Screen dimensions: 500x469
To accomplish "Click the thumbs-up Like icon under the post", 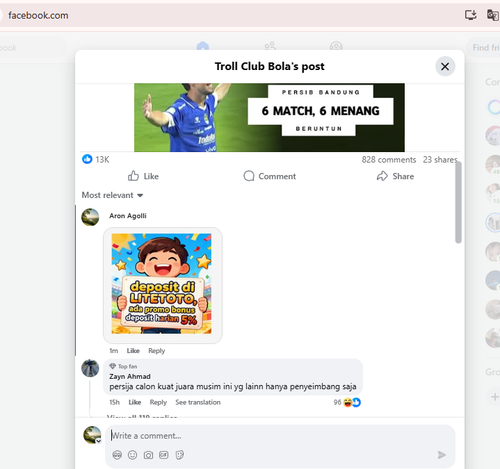I will [x=133, y=176].
